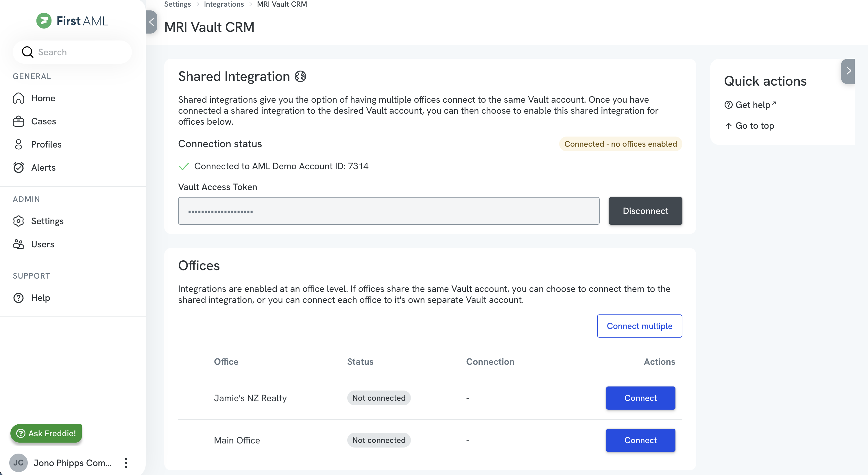Click the First AML logo icon

[x=44, y=21]
